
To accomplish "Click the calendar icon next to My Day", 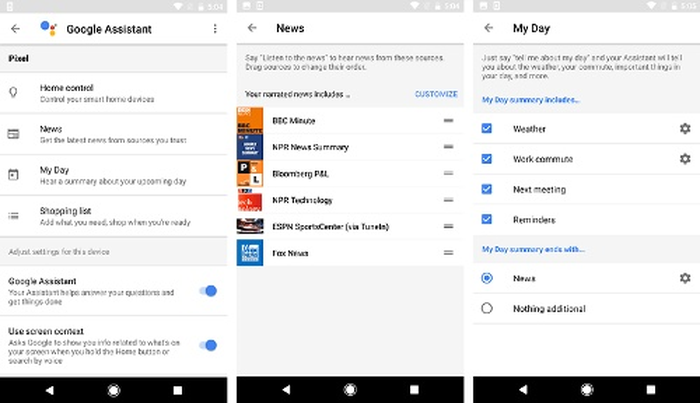I will click(x=14, y=175).
